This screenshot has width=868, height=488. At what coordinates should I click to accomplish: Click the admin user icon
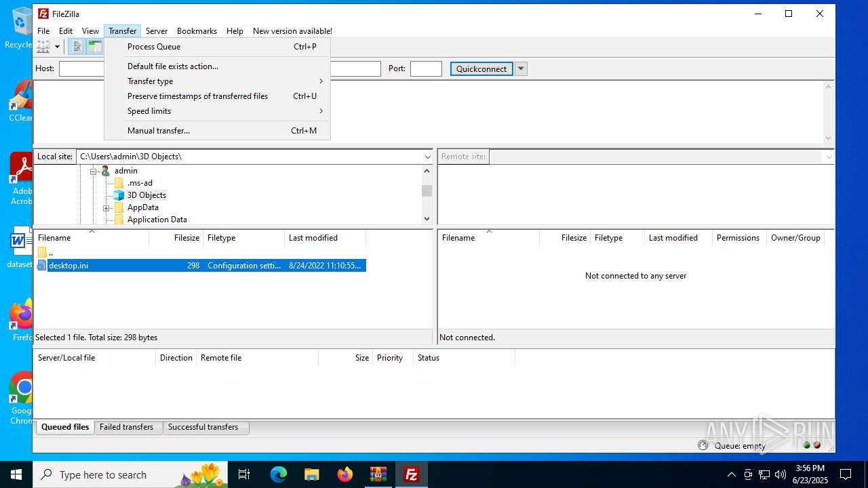point(105,171)
